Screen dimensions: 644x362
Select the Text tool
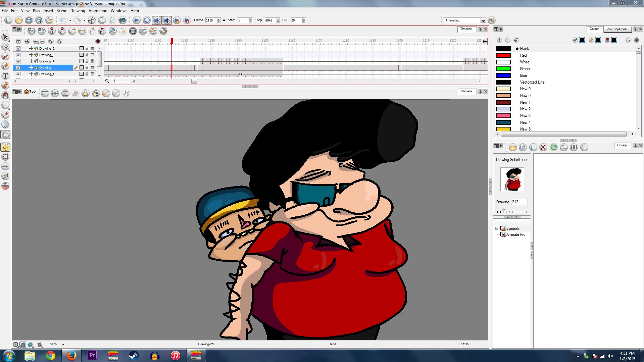[x=5, y=76]
